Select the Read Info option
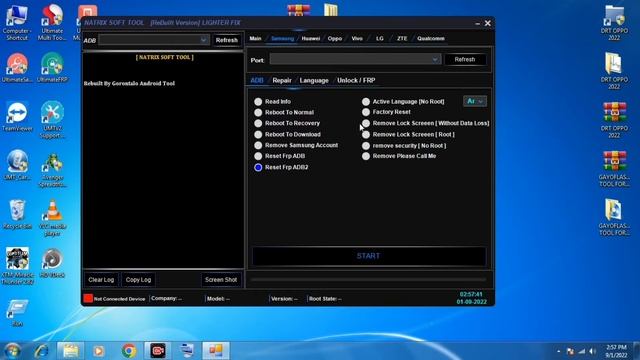 pyautogui.click(x=272, y=101)
